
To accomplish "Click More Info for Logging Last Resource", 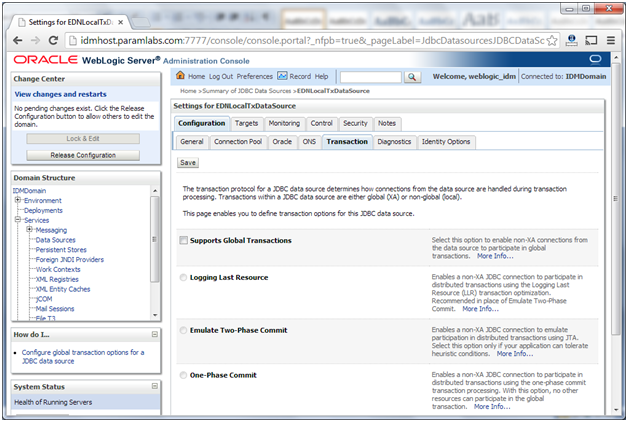I will click(x=481, y=309).
